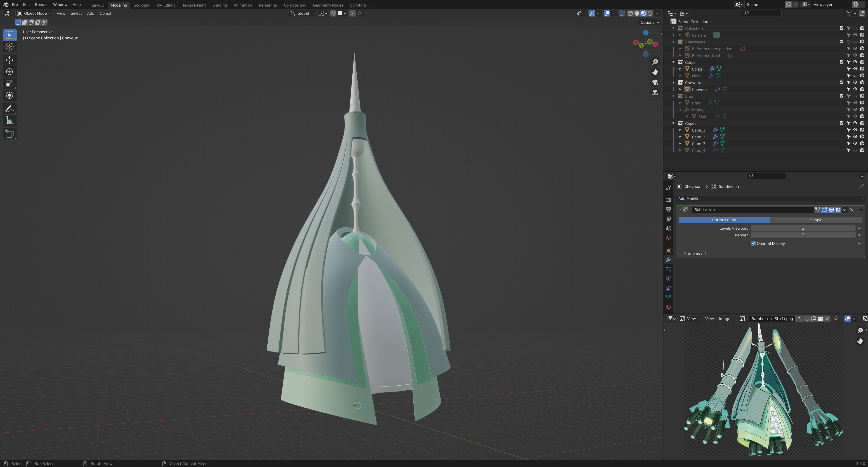868x467 pixels.
Task: Select Simple subdivision type
Action: click(x=816, y=220)
